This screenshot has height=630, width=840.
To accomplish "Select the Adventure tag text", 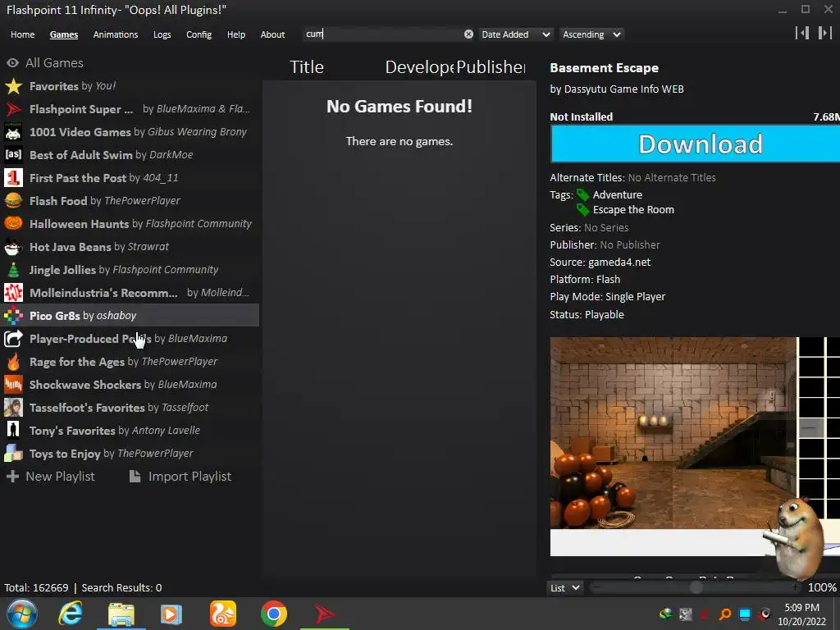I will tap(617, 195).
